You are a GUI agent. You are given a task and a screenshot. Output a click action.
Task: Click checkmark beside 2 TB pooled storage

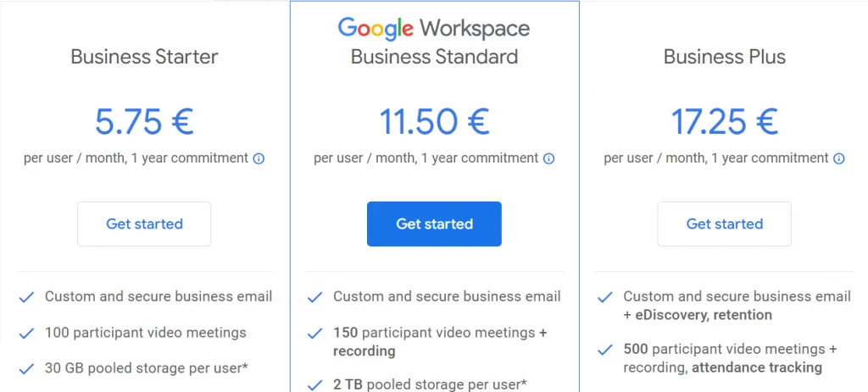[x=315, y=385]
